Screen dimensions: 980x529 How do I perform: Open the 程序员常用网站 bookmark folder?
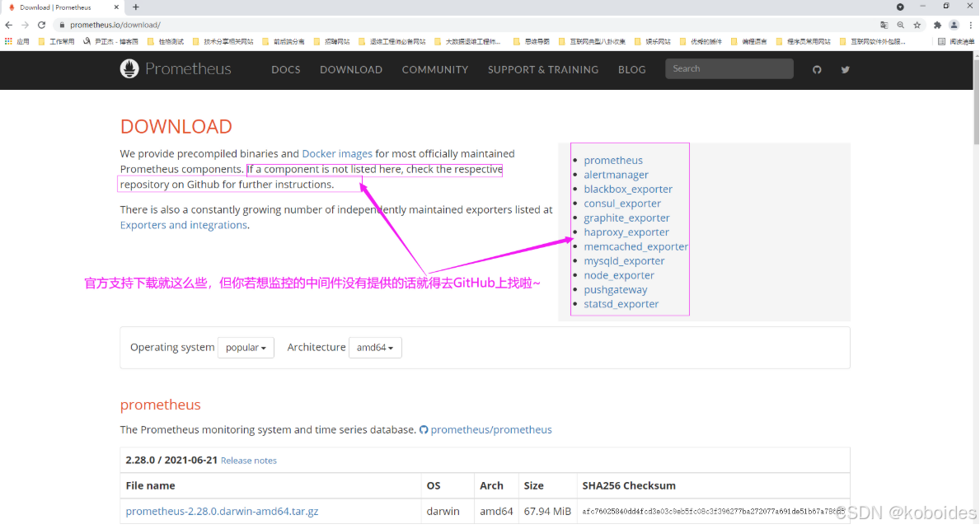click(803, 42)
